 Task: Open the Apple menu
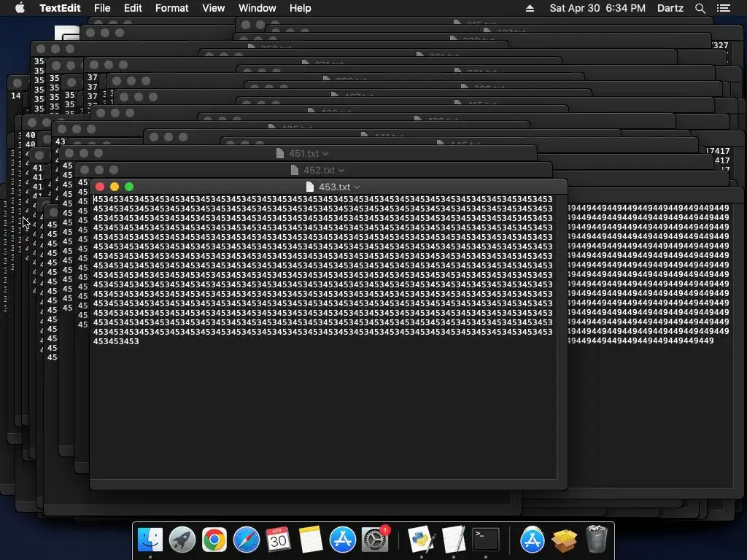click(x=20, y=8)
